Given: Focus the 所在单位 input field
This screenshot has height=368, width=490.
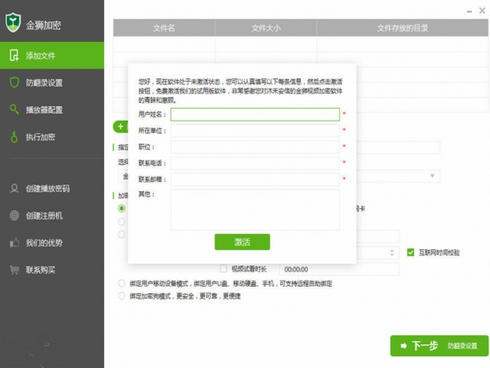Looking at the screenshot, I should point(255,131).
